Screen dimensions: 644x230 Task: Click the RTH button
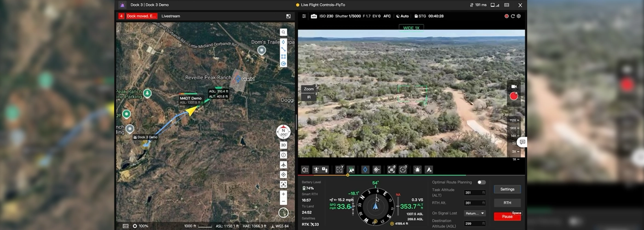[507, 202]
